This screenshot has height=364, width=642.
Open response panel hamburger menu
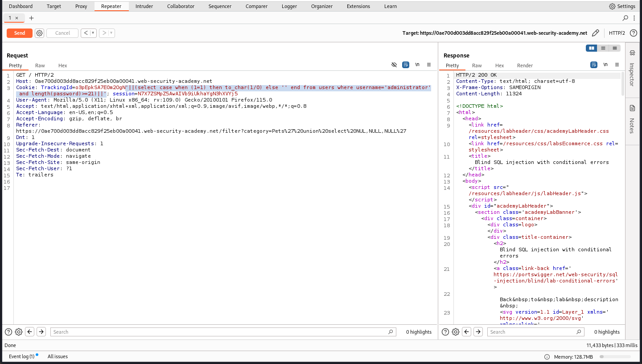[x=617, y=65]
